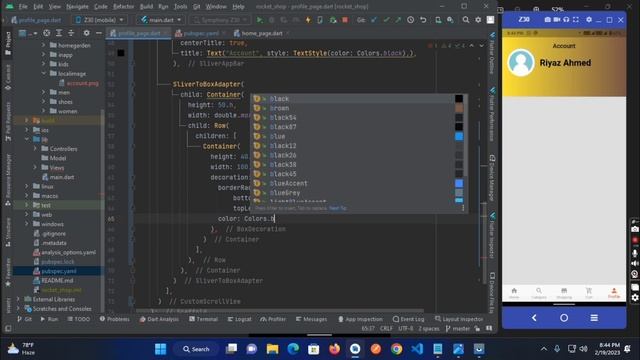640x360 pixels.
Task: Push commits with the Git green arrow icon
Action: point(398,20)
